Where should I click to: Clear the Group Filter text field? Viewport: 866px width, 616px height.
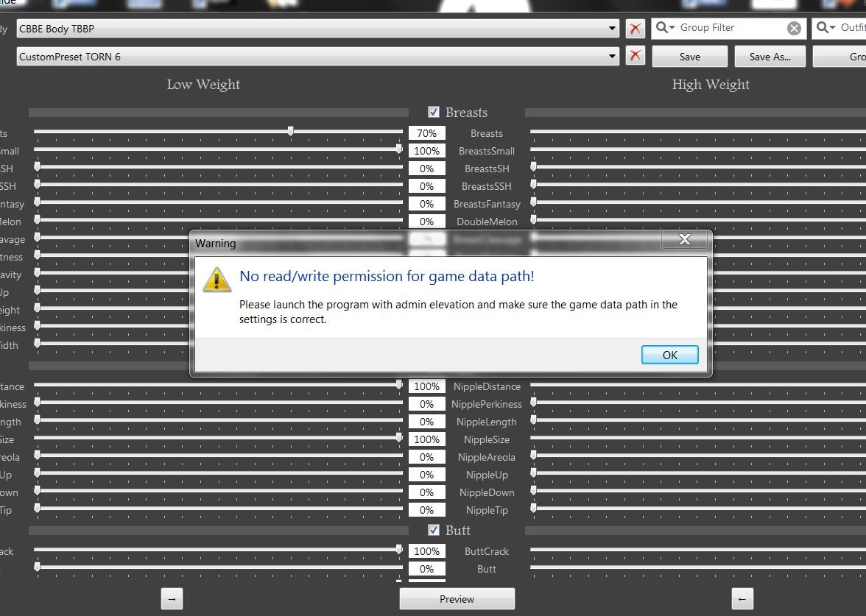(794, 28)
